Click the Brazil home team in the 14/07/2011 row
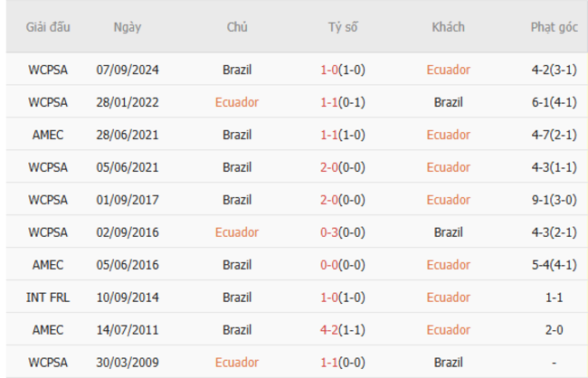 pos(237,330)
